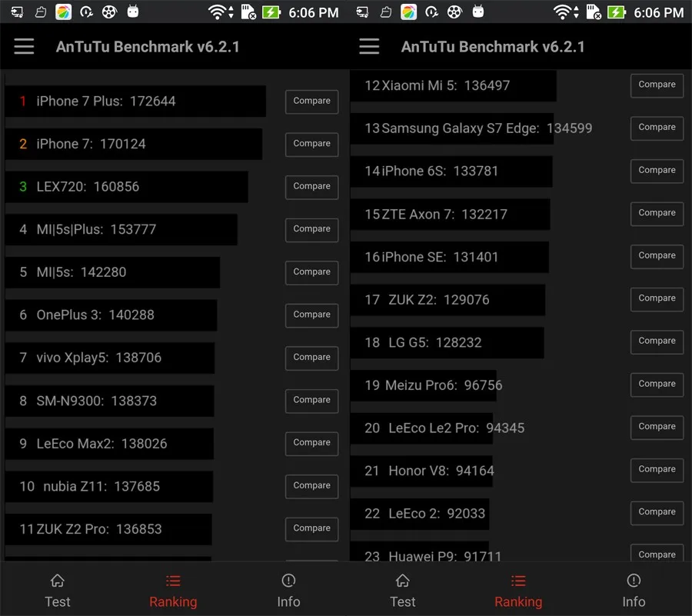Image resolution: width=692 pixels, height=616 pixels.
Task: Select iPhone SE: 131401 ranking row
Action: [x=450, y=257]
